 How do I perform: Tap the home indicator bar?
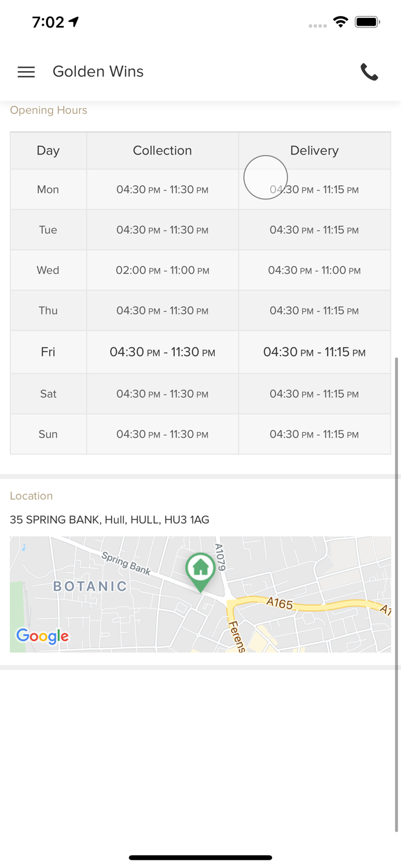tap(200, 858)
